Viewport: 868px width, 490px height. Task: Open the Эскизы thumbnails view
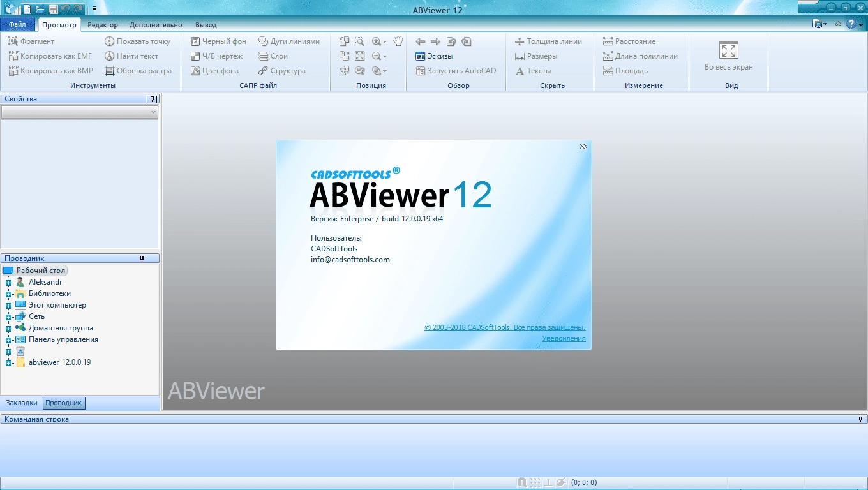coord(434,56)
